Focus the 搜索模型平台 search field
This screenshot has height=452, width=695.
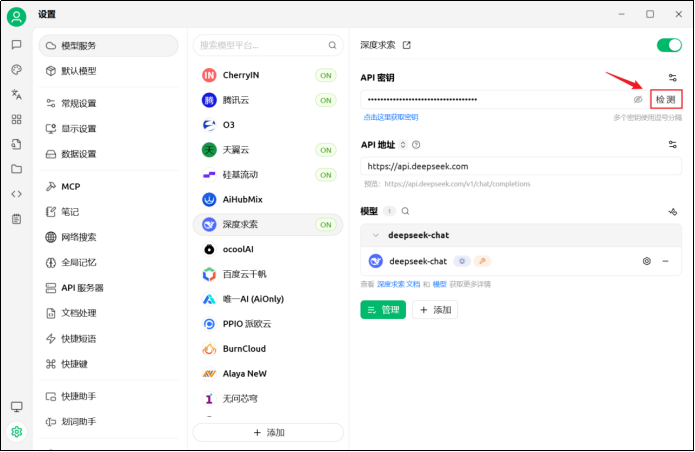click(x=268, y=45)
